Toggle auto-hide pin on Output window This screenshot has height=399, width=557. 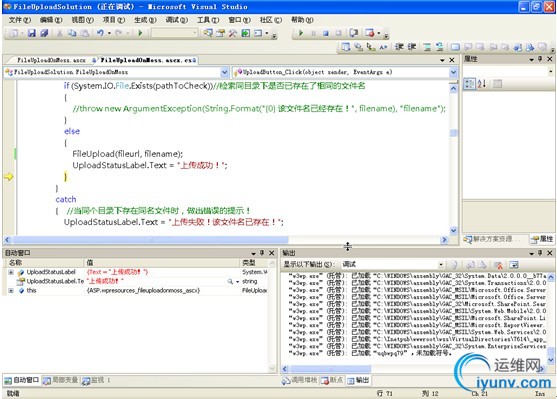pos(540,253)
